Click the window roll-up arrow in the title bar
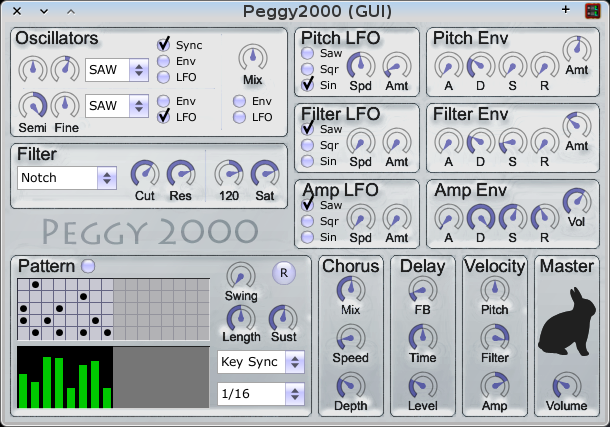This screenshot has height=427, width=610. click(x=71, y=11)
